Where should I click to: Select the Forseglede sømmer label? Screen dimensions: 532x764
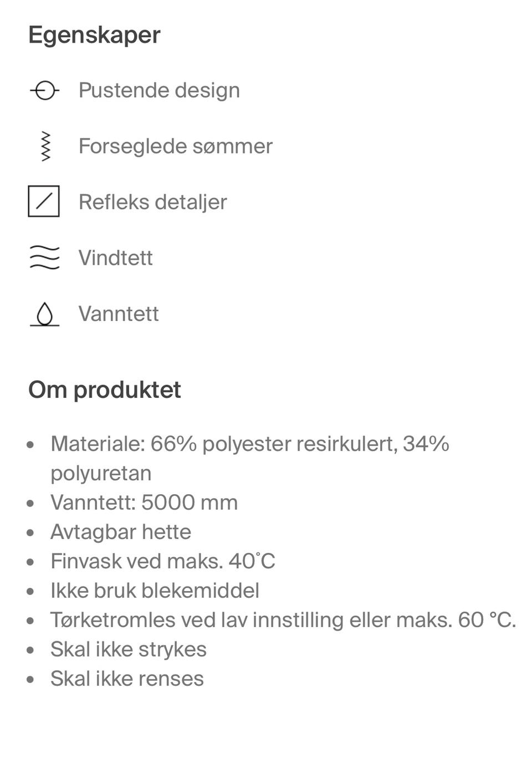[x=175, y=146]
